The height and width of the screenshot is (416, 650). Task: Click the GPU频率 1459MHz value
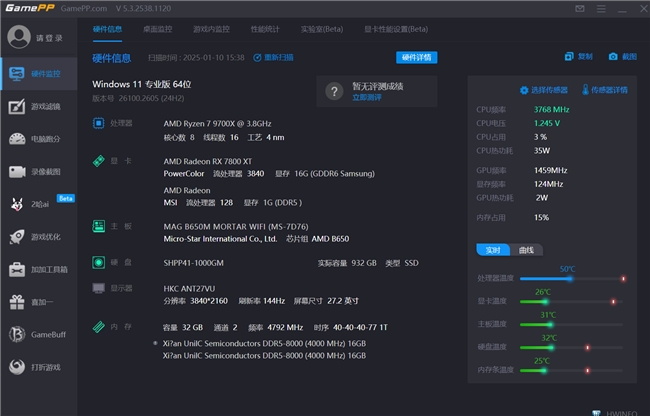[x=551, y=170]
